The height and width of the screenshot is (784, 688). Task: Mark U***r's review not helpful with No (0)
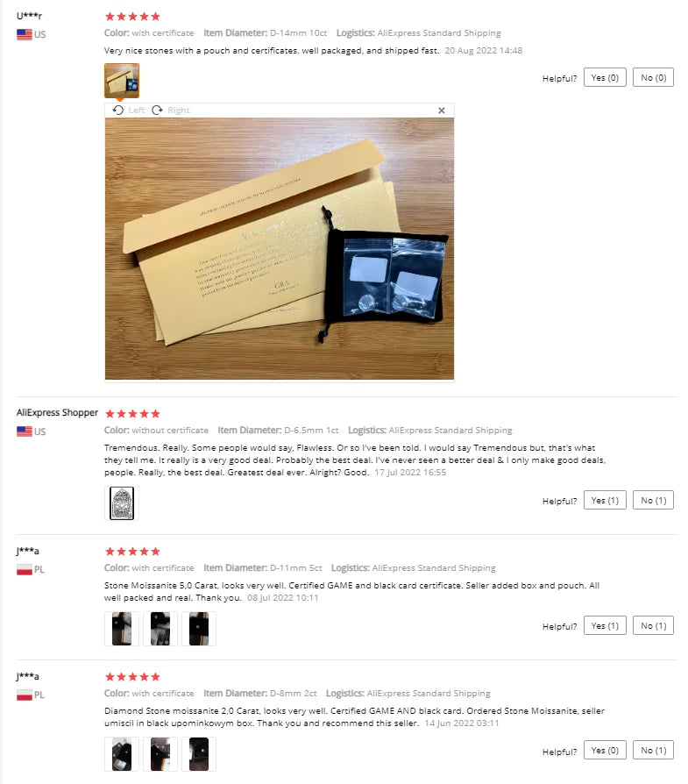pyautogui.click(x=653, y=77)
